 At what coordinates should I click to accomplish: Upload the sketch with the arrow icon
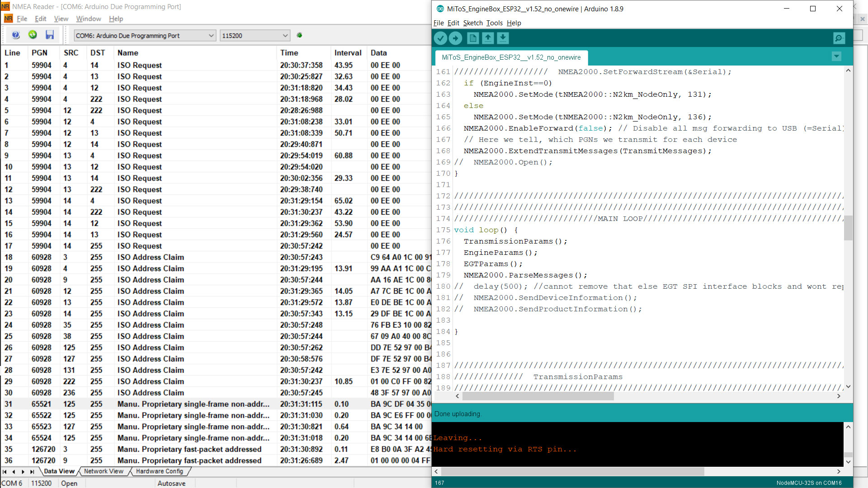(456, 38)
